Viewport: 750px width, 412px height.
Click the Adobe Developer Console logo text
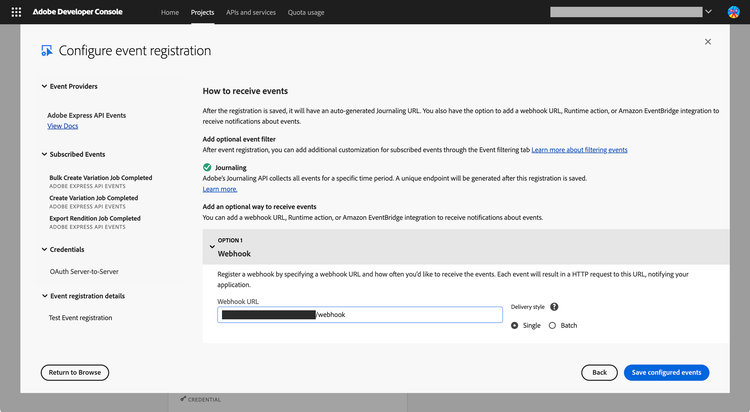(x=77, y=12)
